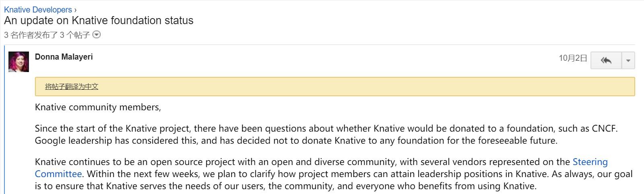This screenshot has width=644, height=194.
Task: Click the breadcrumb chevron after Knative Developers
Action: 75,10
